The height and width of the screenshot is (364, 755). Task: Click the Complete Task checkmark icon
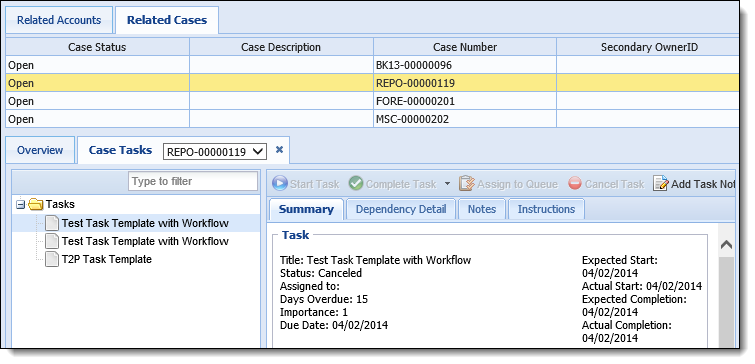[x=356, y=184]
